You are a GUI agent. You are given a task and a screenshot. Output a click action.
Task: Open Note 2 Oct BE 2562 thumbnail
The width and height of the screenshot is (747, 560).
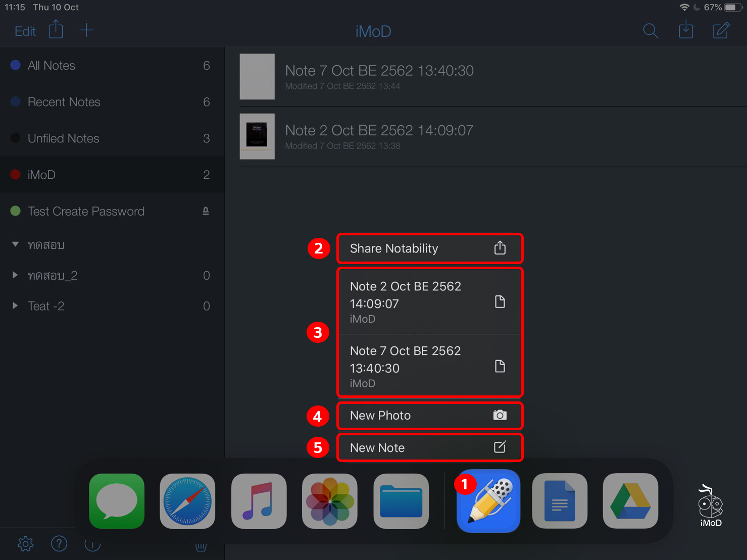pos(257,136)
